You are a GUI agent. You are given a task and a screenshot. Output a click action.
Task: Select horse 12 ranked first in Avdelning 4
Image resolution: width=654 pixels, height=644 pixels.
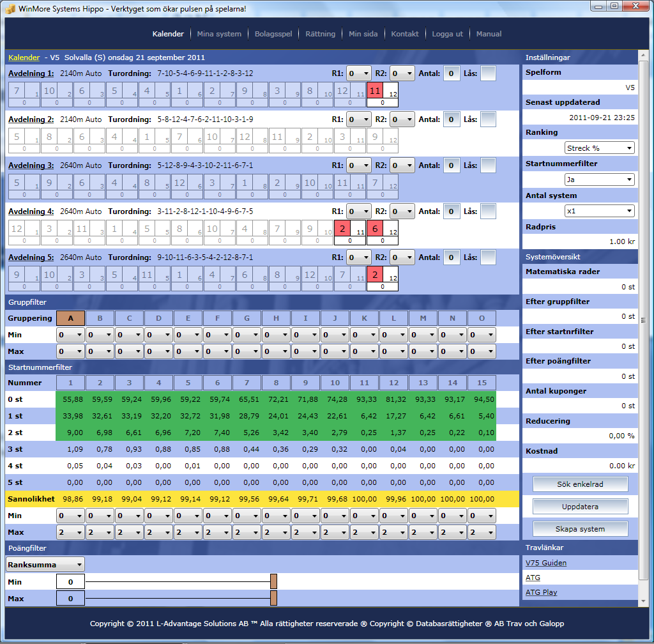point(24,233)
